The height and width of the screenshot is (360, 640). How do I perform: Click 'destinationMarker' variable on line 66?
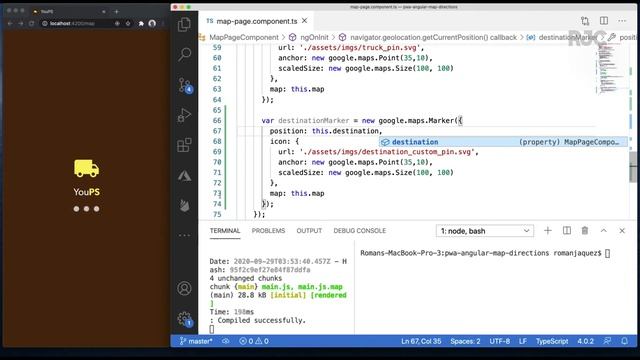(313, 120)
